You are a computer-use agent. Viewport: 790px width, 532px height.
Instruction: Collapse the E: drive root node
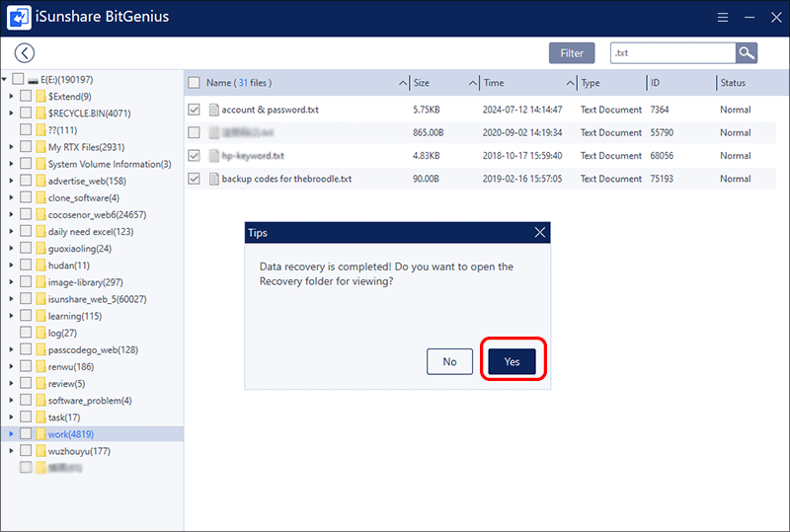coord(6,79)
